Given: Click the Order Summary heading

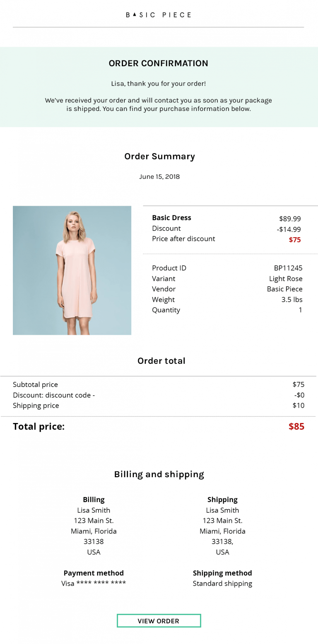Looking at the screenshot, I should (x=159, y=156).
